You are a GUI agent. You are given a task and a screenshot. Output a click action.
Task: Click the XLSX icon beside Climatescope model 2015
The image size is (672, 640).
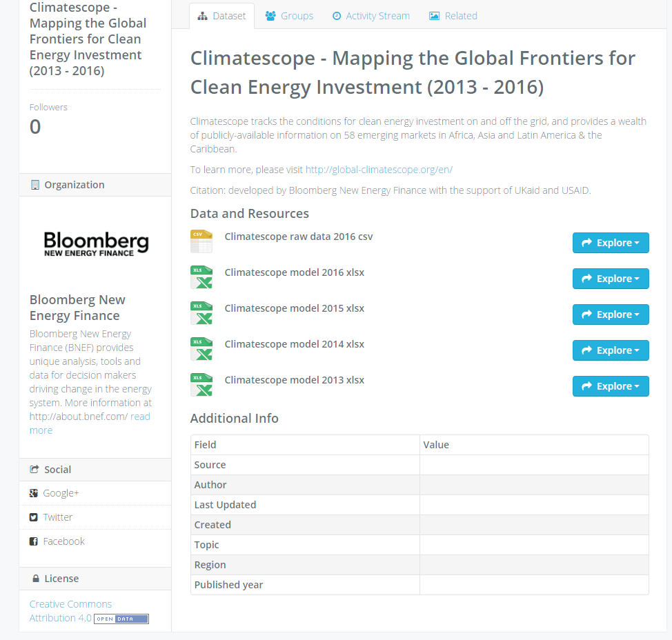201,313
